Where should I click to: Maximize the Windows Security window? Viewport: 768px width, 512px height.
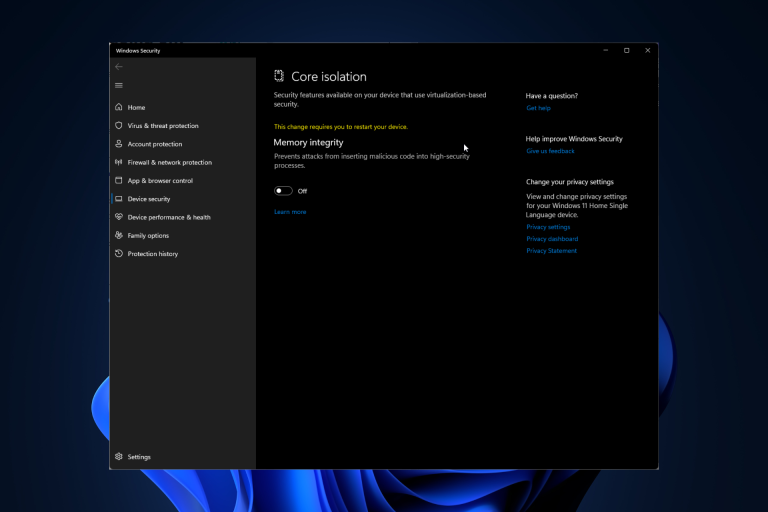tap(626, 50)
